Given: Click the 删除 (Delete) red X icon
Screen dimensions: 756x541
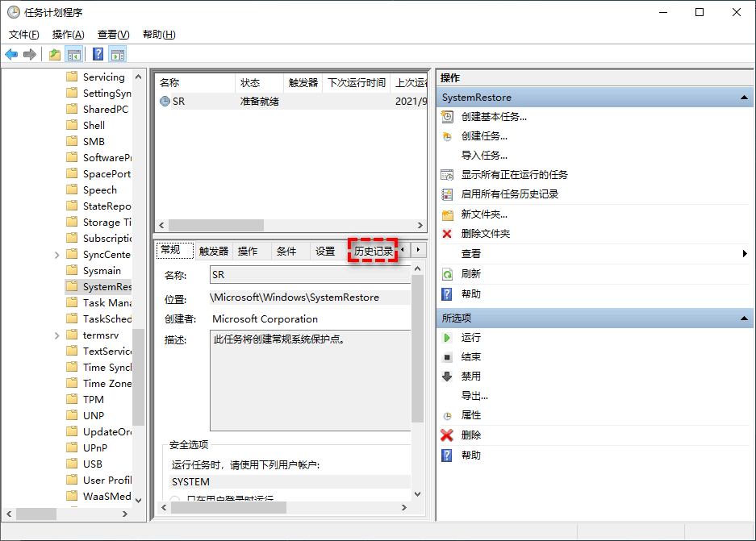Looking at the screenshot, I should click(446, 435).
